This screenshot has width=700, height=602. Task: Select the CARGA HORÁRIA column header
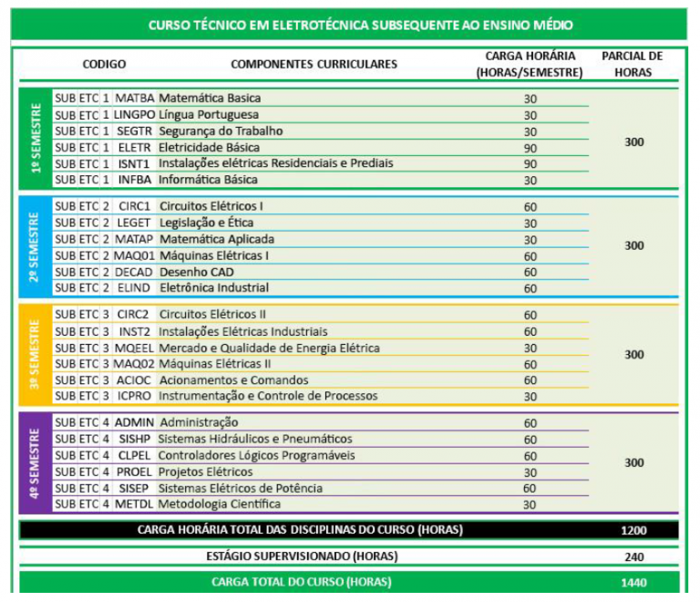[x=529, y=65]
